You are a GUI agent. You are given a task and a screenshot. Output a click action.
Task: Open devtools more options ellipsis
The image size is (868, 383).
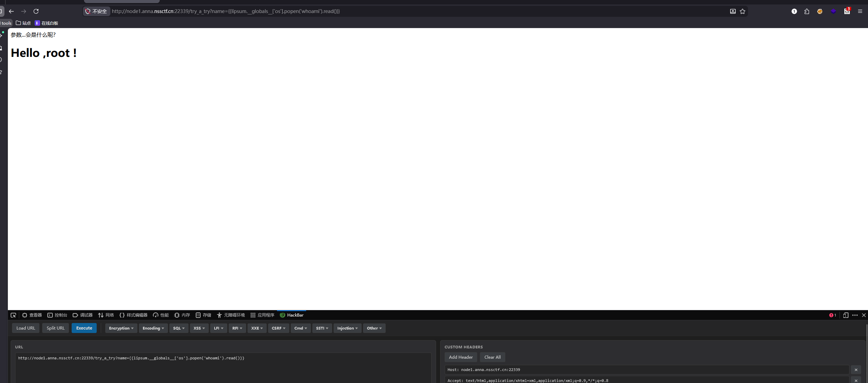(x=855, y=315)
